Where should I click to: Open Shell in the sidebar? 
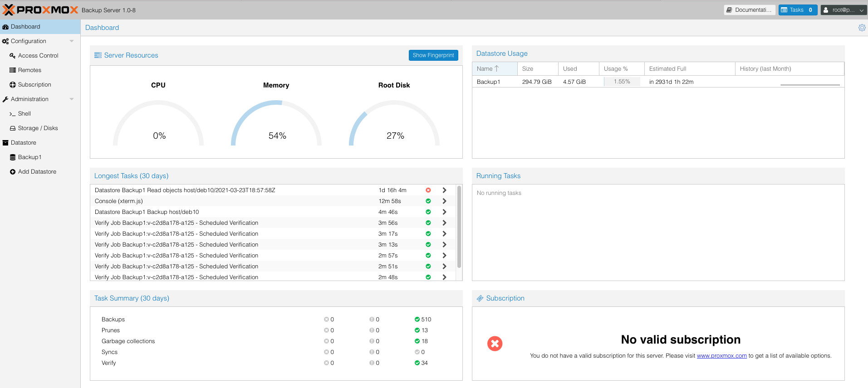[x=40, y=114]
